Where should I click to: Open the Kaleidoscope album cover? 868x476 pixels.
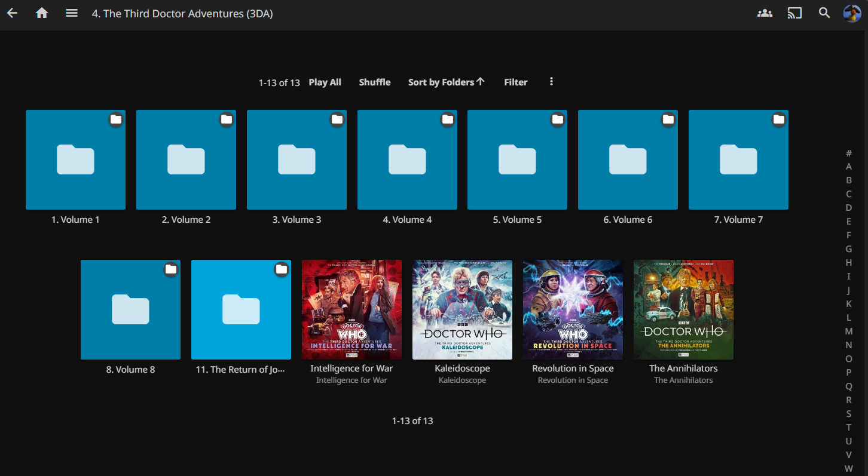[x=462, y=309]
